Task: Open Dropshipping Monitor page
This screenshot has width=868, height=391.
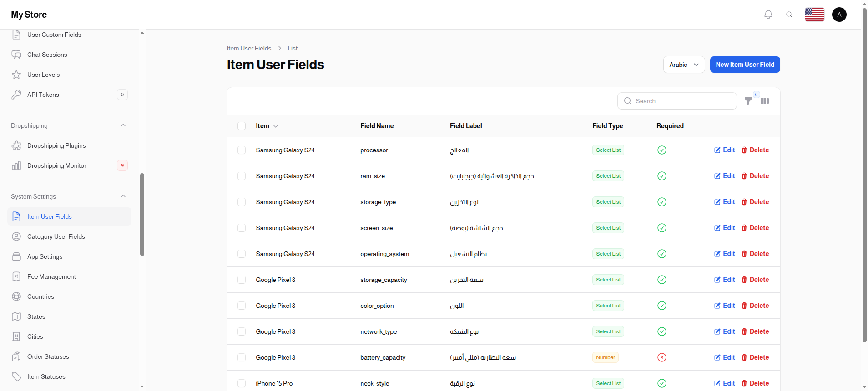Action: coord(69,165)
